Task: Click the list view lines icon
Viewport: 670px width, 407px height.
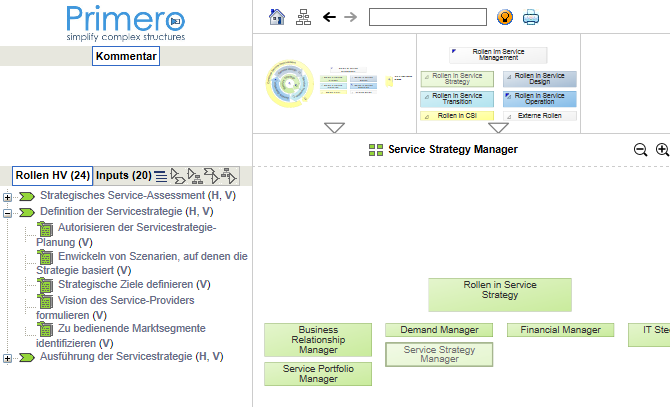Action: (x=161, y=176)
